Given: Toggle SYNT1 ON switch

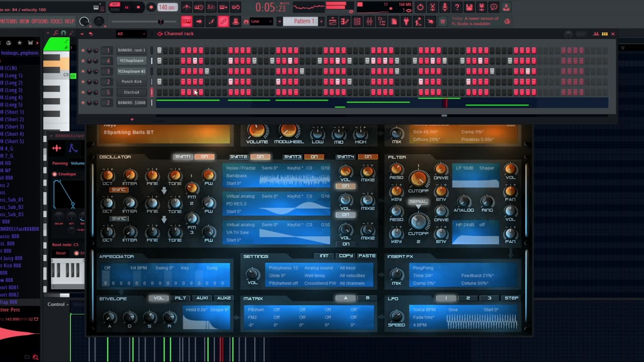Looking at the screenshot, I should pyautogui.click(x=204, y=157).
